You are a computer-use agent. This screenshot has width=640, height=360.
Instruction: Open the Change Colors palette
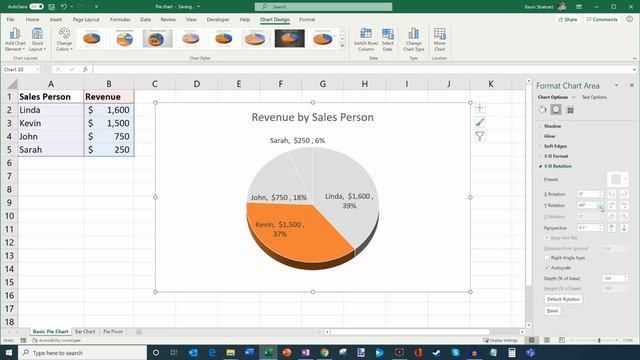(64, 40)
